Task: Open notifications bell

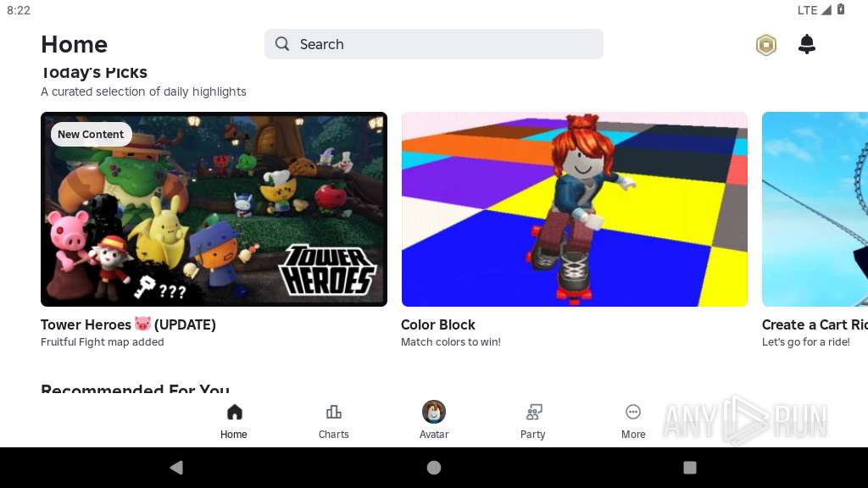Action: click(x=807, y=44)
